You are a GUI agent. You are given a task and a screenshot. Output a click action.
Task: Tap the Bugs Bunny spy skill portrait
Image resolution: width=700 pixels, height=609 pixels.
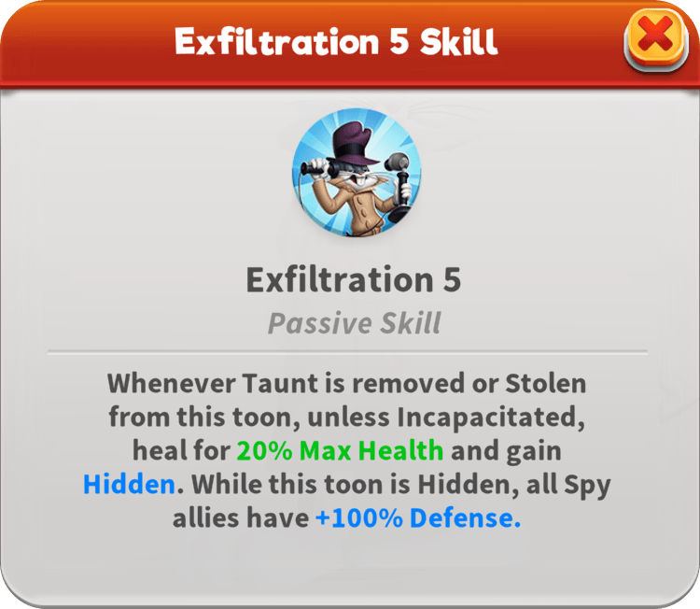click(357, 173)
